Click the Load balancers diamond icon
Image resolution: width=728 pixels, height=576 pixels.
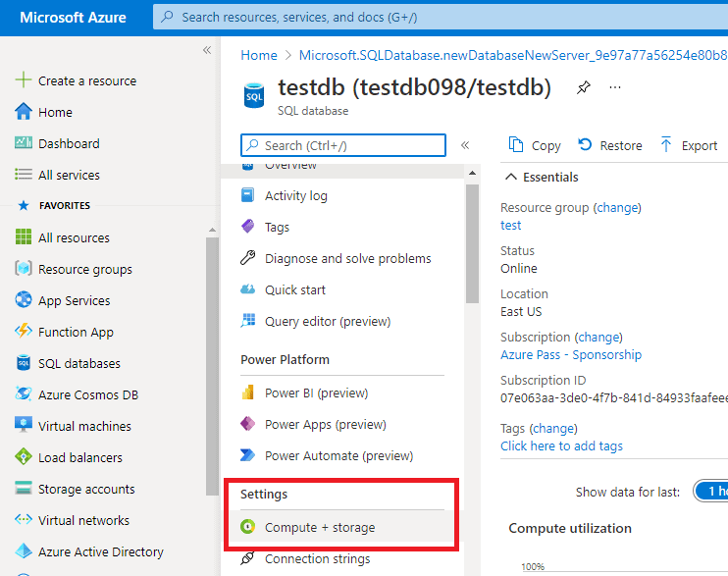24,456
